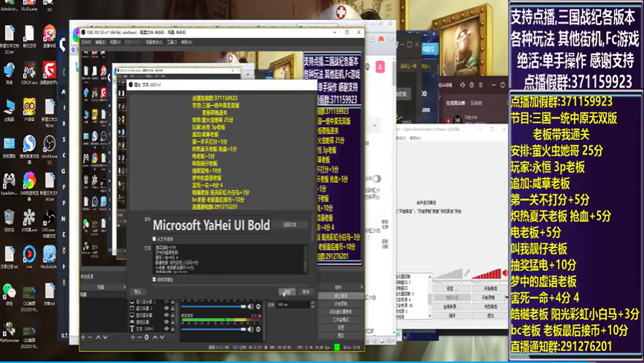Open YY语音 desktop icon
The height and width of the screenshot is (363, 644).
(29, 110)
